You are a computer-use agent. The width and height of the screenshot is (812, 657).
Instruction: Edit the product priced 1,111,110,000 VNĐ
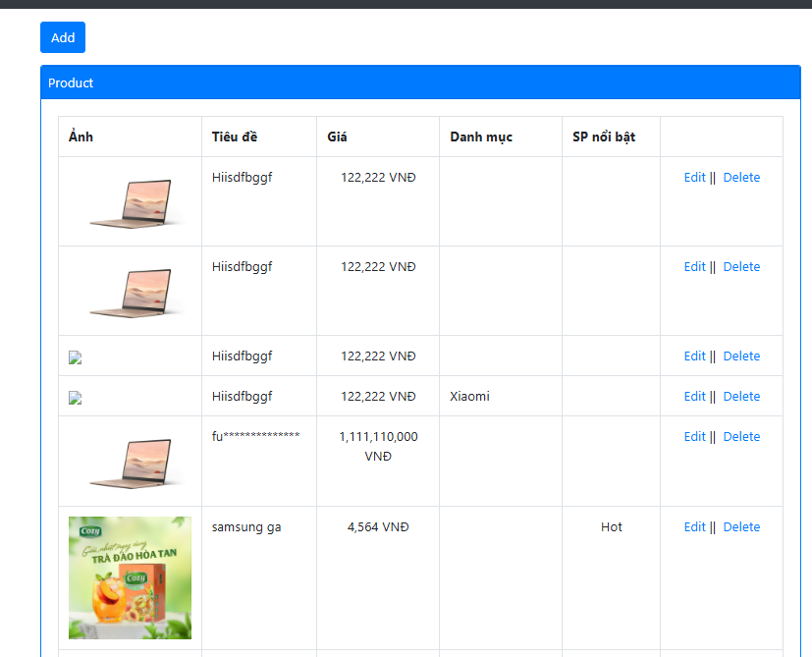694,437
